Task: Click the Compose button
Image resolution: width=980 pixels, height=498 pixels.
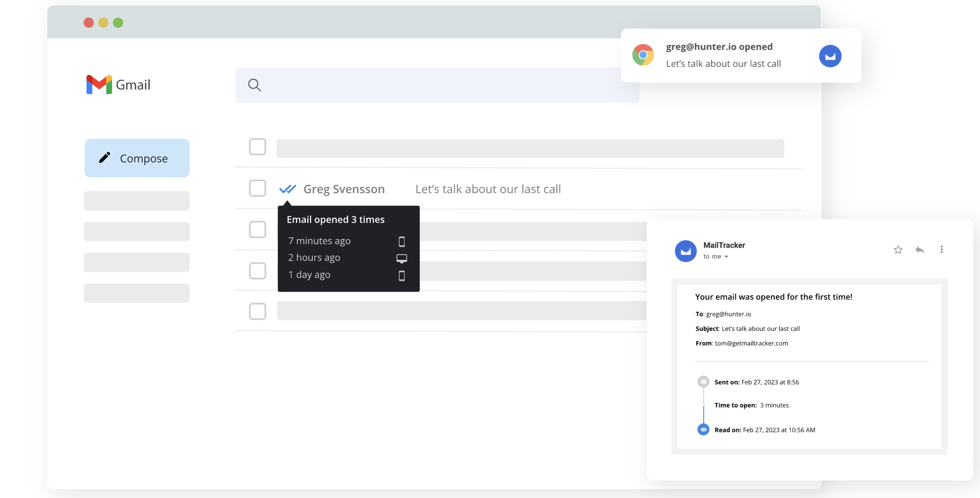Action: (x=137, y=158)
